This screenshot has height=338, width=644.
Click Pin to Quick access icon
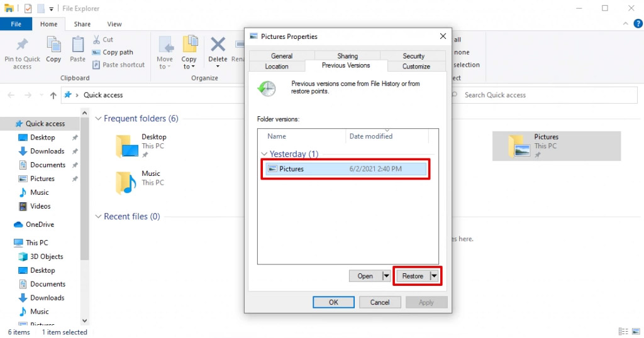[22, 44]
